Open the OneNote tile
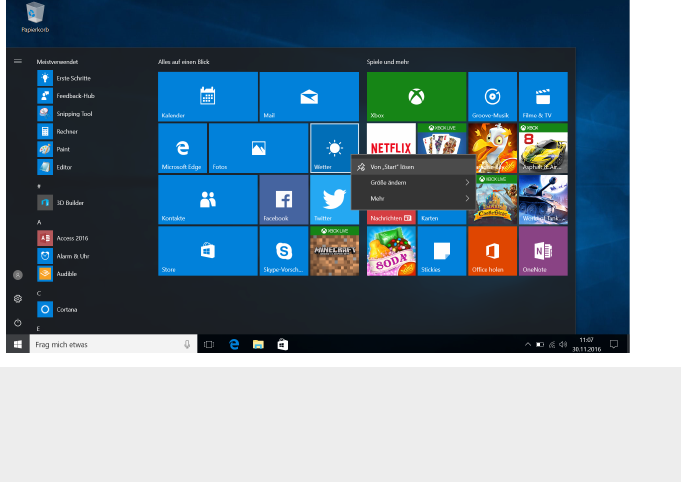The width and height of the screenshot is (681, 482). coord(543,251)
